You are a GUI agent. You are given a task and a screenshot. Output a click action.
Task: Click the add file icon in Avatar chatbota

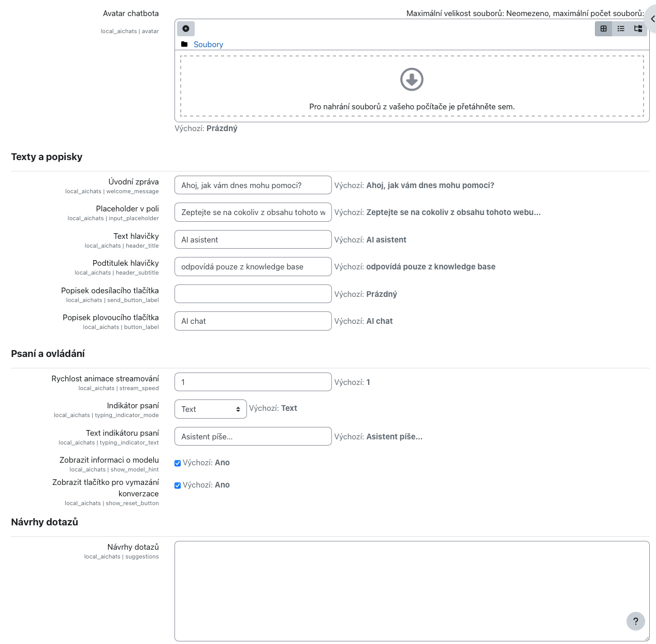[x=186, y=28]
